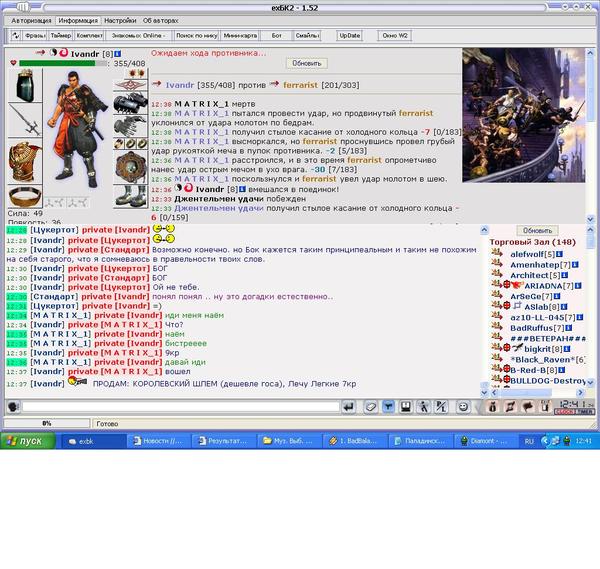Open the Пуск start button
Screen dimensions: 600x569
coord(28,441)
